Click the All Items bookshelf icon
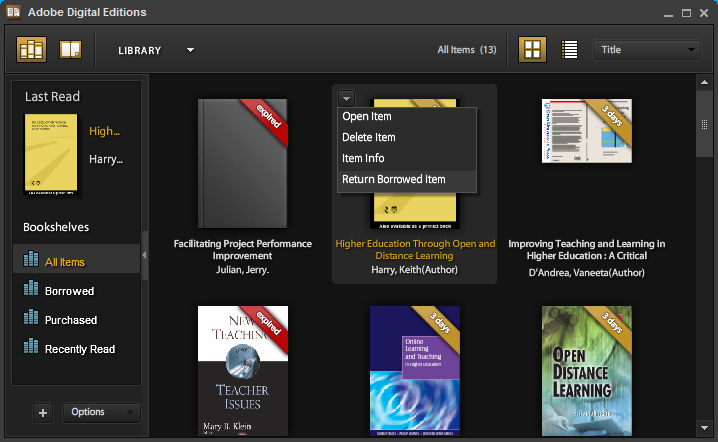This screenshot has height=442, width=718. (x=31, y=259)
